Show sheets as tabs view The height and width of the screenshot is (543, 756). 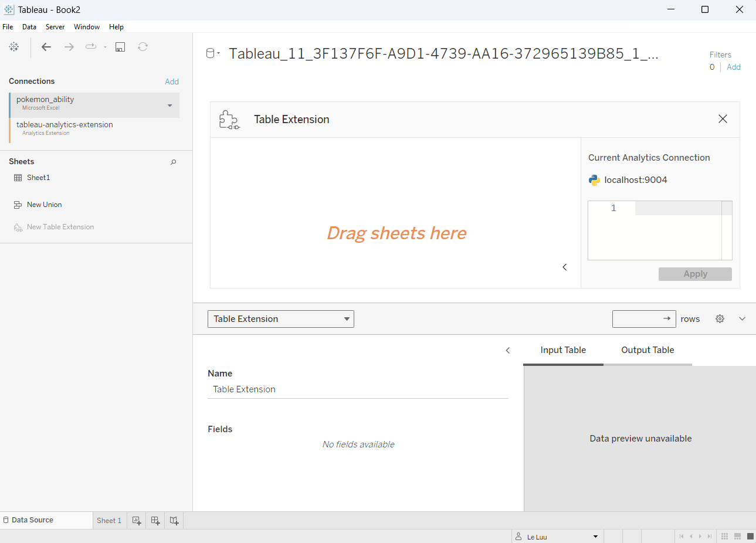pyautogui.click(x=750, y=537)
